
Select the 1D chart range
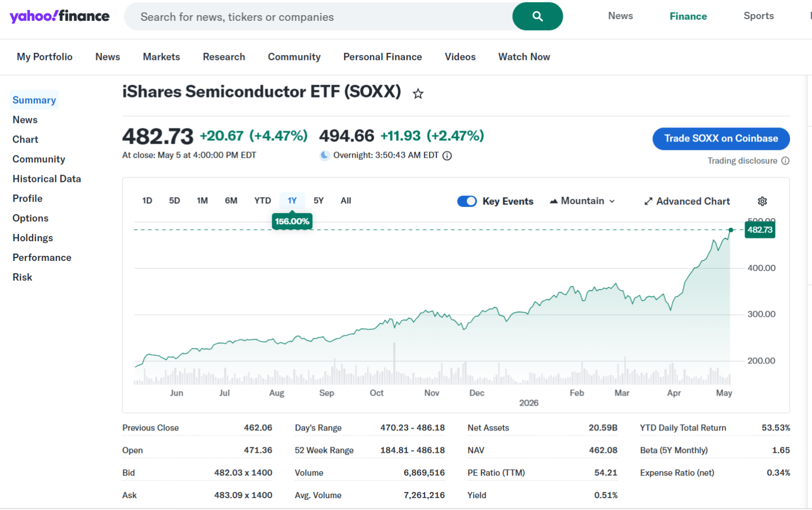click(147, 201)
